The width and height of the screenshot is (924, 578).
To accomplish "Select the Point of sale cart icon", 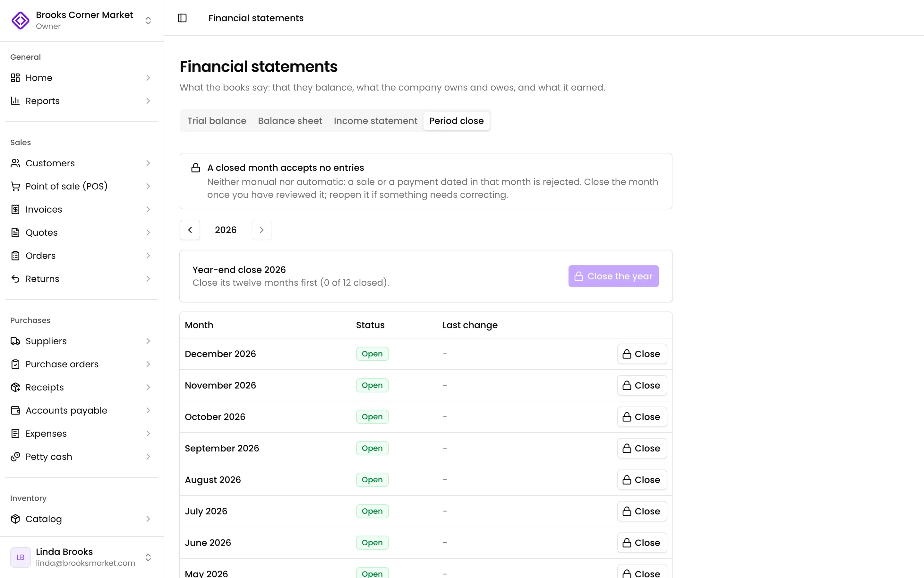I will 15,186.
